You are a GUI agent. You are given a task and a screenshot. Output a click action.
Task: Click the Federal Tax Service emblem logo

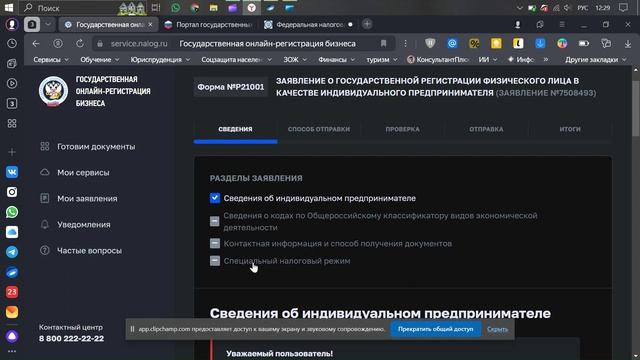(53, 91)
